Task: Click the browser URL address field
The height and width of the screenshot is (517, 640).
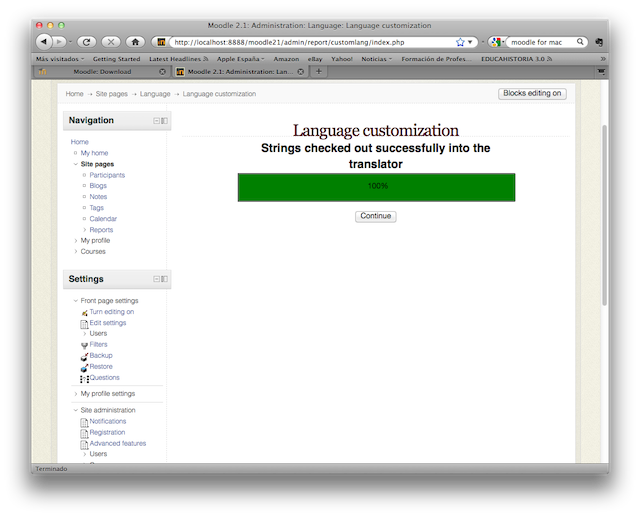Action: pyautogui.click(x=310, y=42)
